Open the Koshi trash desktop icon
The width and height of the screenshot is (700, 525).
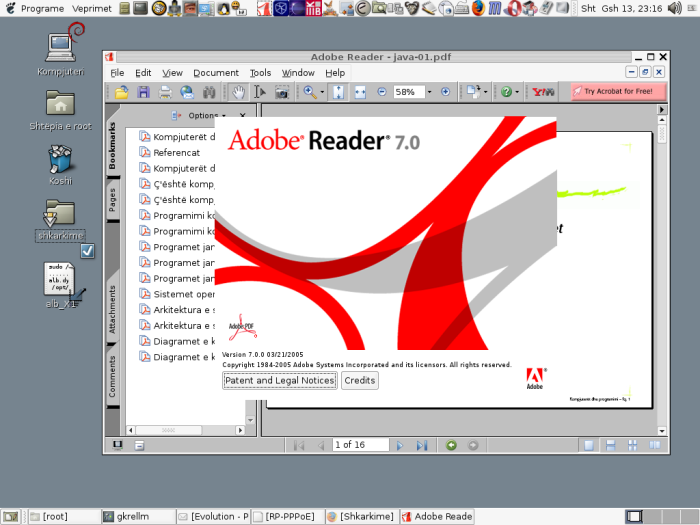(60, 165)
